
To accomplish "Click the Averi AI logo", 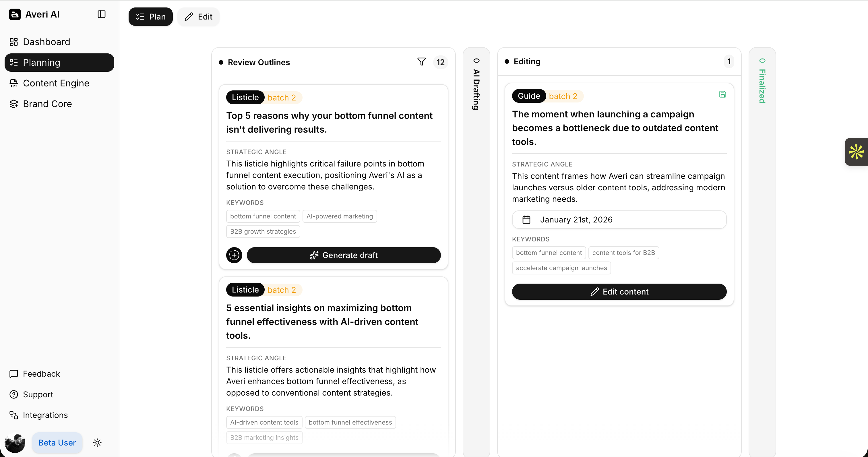I will [15, 14].
